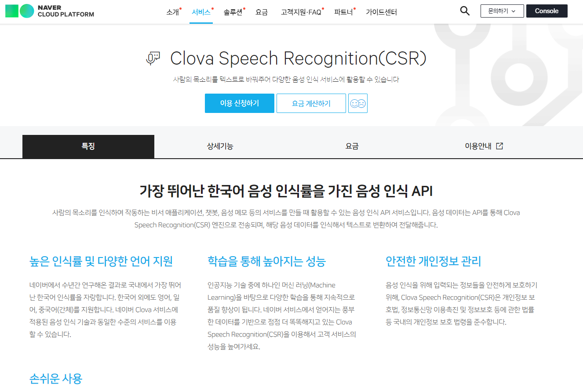
Task: Open the 가이드센터 menu
Action: 381,12
